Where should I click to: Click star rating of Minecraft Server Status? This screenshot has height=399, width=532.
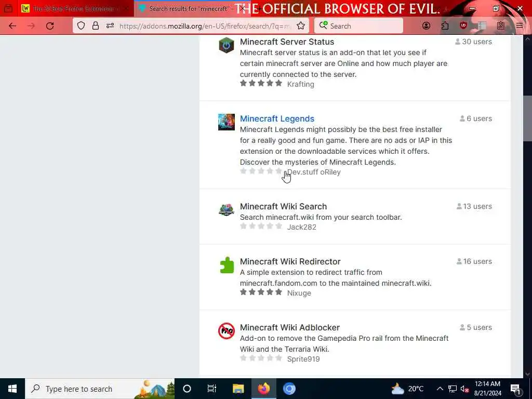click(261, 83)
